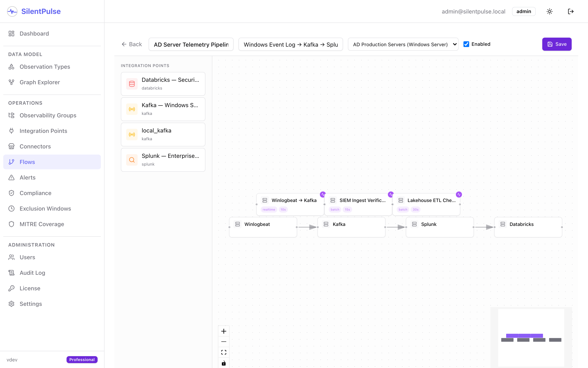This screenshot has height=368, width=588.
Task: Click the admin role badge
Action: pos(524,11)
